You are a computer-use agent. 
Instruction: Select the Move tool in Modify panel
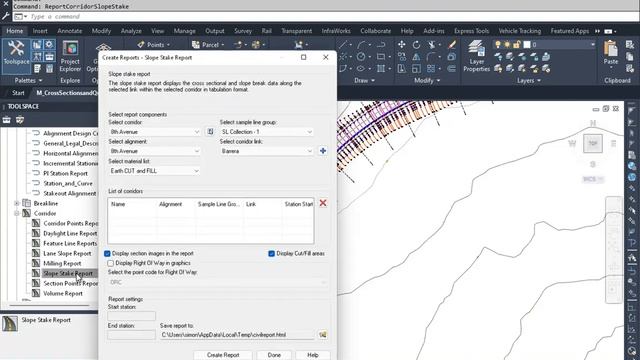click(x=402, y=44)
